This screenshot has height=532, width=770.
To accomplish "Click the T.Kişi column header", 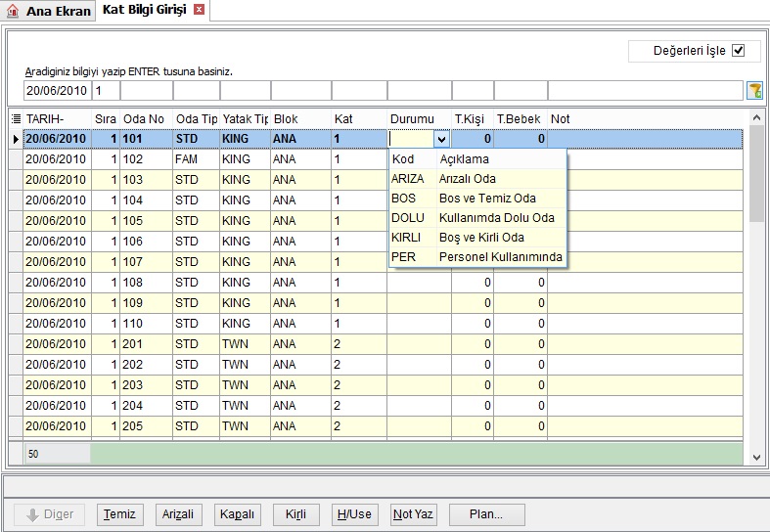I will pos(473,118).
